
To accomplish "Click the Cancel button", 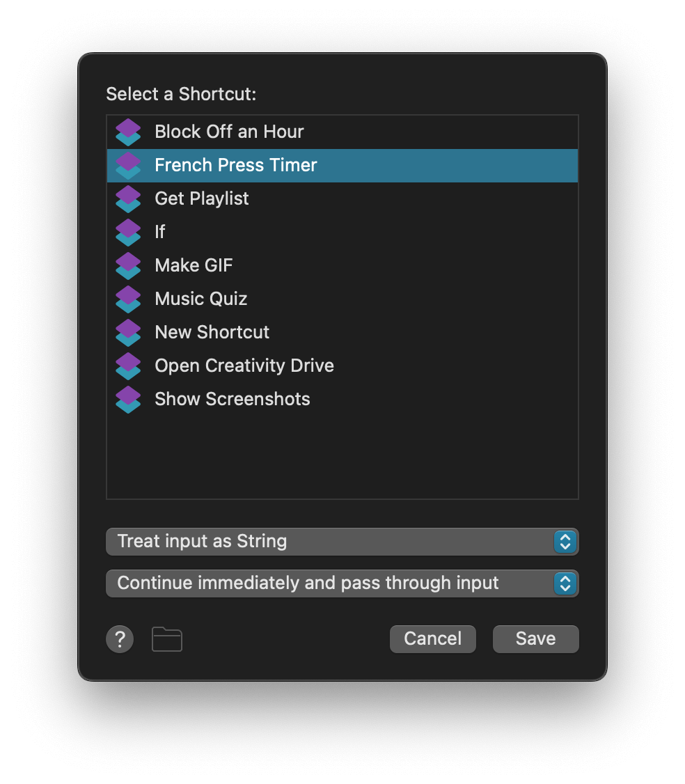I will 432,638.
